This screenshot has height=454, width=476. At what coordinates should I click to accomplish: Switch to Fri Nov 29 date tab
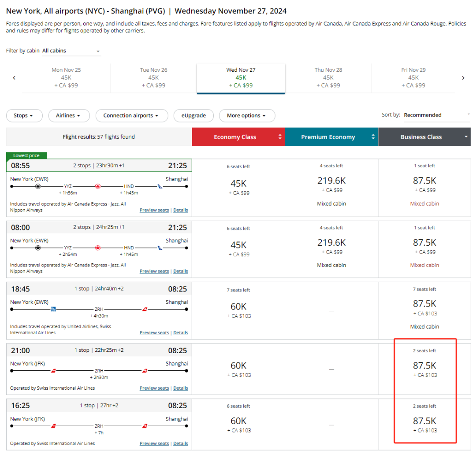tap(413, 78)
